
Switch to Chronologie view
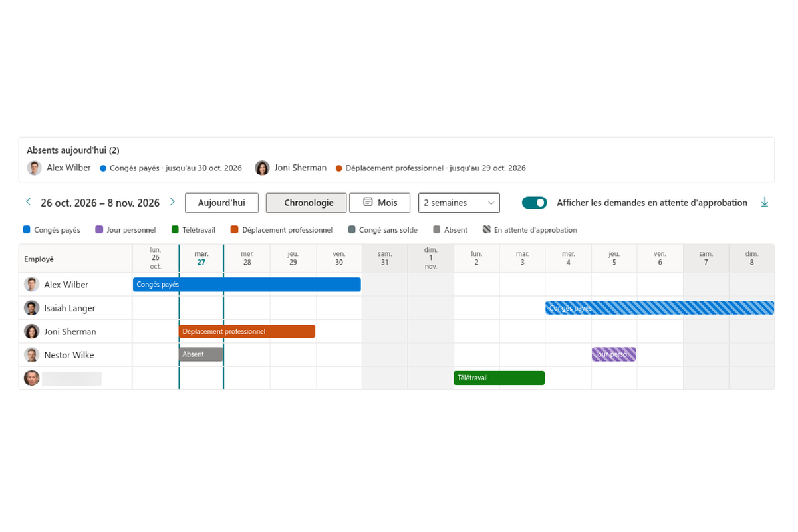tap(306, 203)
